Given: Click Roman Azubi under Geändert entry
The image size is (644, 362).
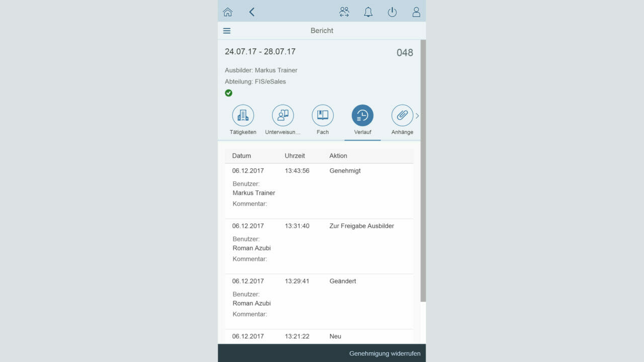Looking at the screenshot, I should point(252,303).
